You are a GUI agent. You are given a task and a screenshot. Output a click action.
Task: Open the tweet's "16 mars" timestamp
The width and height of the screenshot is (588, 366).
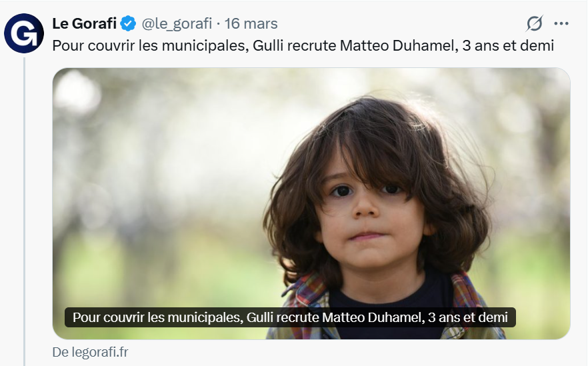pos(251,24)
